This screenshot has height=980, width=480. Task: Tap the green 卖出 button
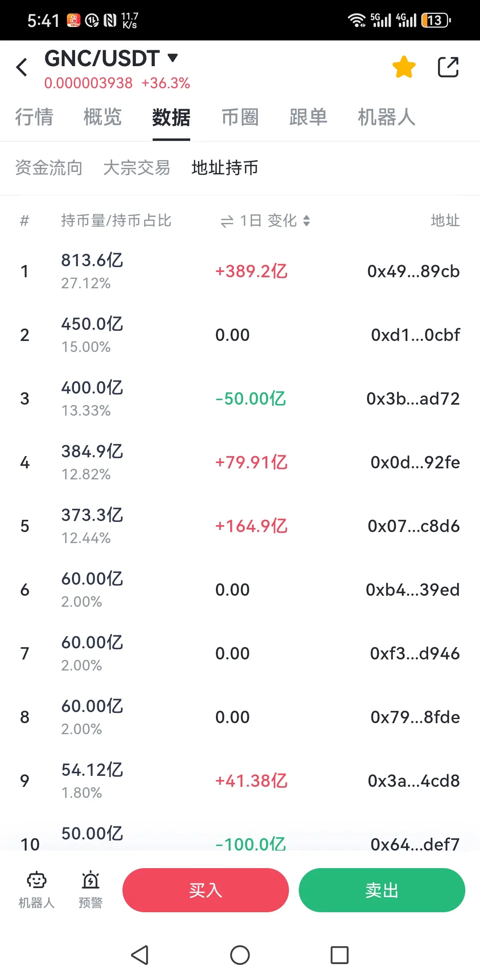[382, 890]
